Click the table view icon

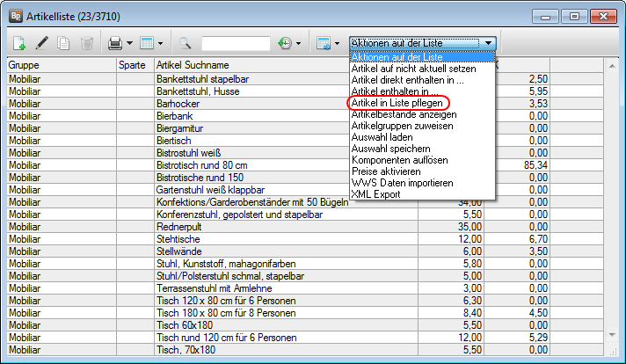147,42
